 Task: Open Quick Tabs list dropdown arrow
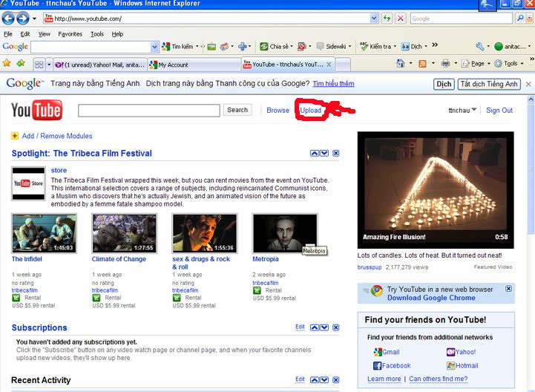[49, 64]
